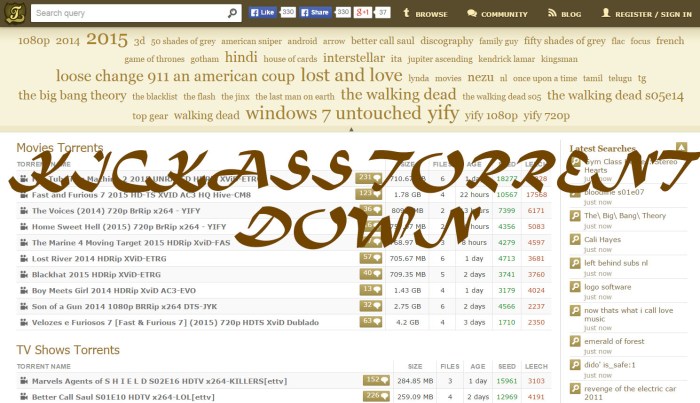700x403 pixels.
Task: Open the 'lost and love' tag
Action: click(351, 75)
